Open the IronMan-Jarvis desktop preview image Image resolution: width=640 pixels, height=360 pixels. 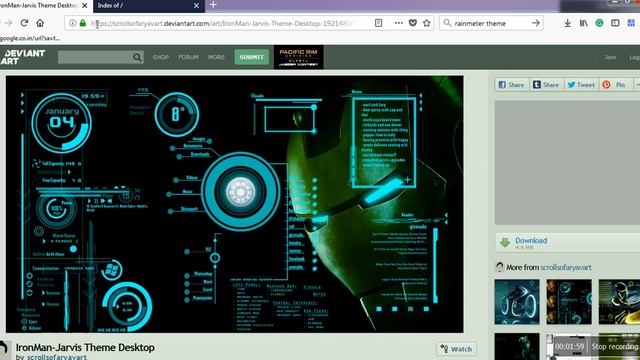(235, 204)
